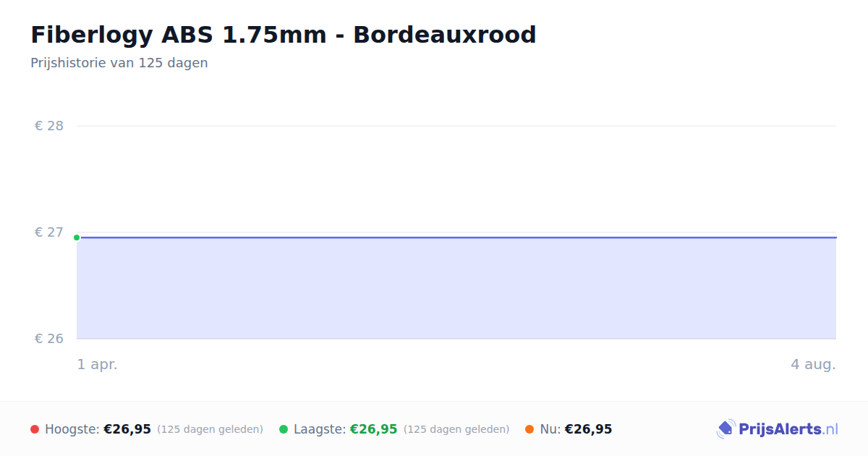Click the PrijsAlerts price tag logo icon
The width and height of the screenshot is (868, 456).
coord(726,429)
